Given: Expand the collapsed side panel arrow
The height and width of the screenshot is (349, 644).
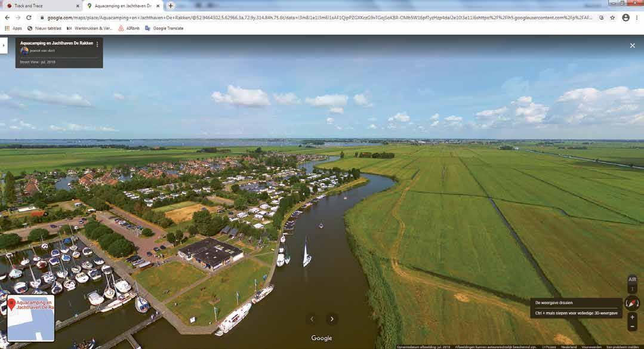Looking at the screenshot, I should [4, 45].
